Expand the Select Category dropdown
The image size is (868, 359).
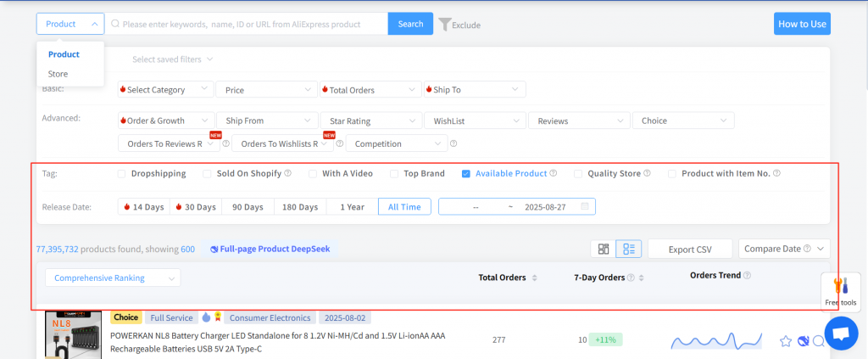(x=165, y=89)
